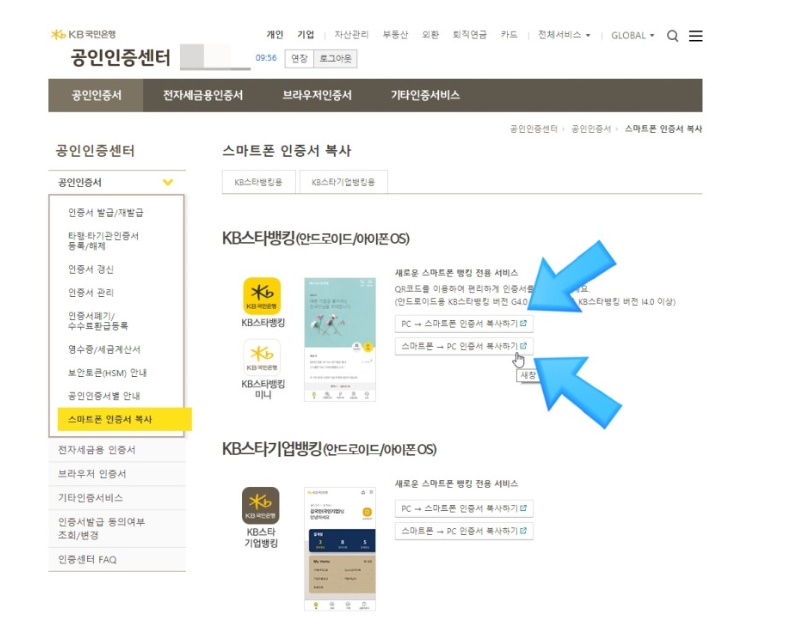Viewport: 809px width, 628px height.
Task: Open 전자세금용 인증서 sidebar section
Action: [x=117, y=450]
